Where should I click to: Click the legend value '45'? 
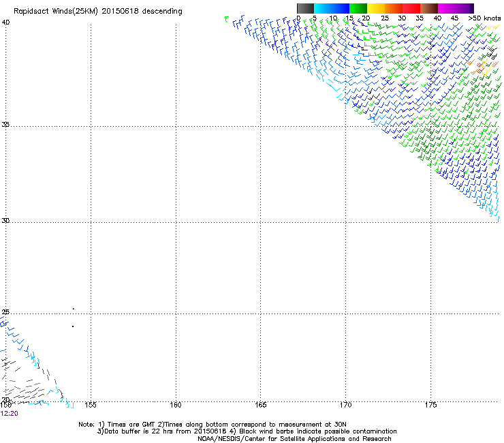click(454, 18)
